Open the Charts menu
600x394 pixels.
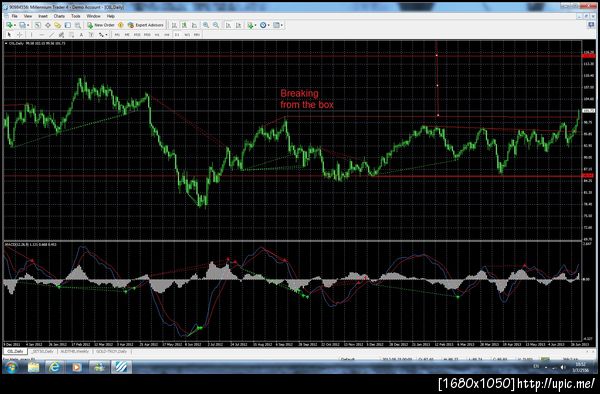59,16
